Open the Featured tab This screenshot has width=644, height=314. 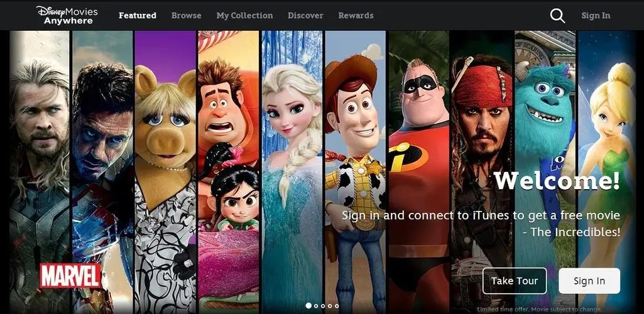(137, 16)
